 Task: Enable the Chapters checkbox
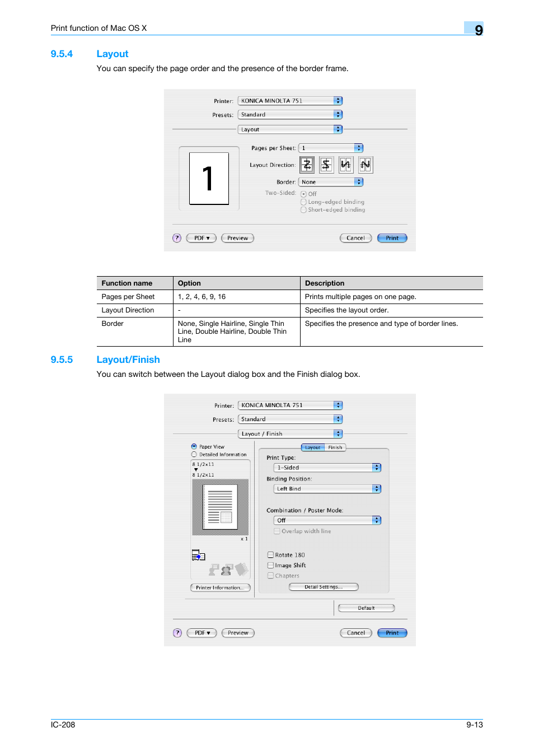click(x=270, y=576)
